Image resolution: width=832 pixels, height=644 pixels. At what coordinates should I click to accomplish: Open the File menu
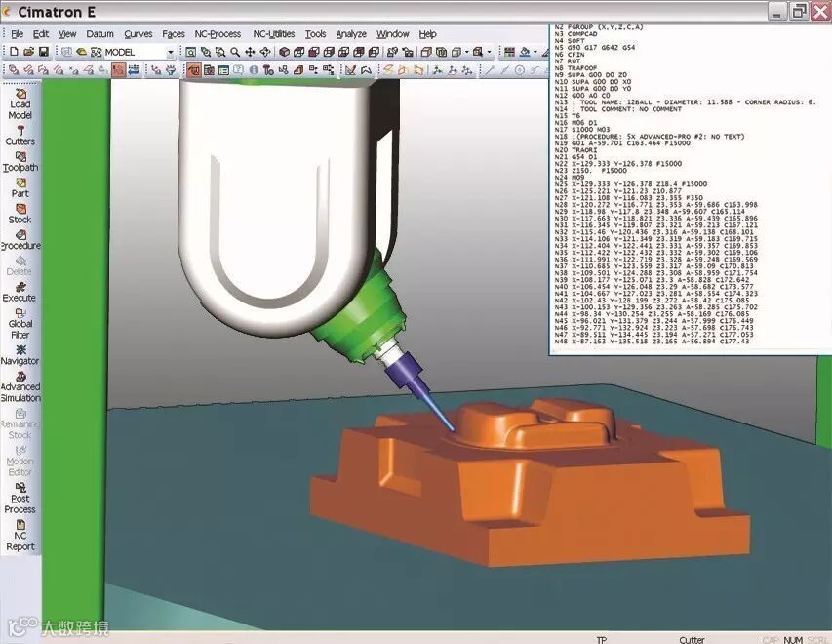point(17,34)
